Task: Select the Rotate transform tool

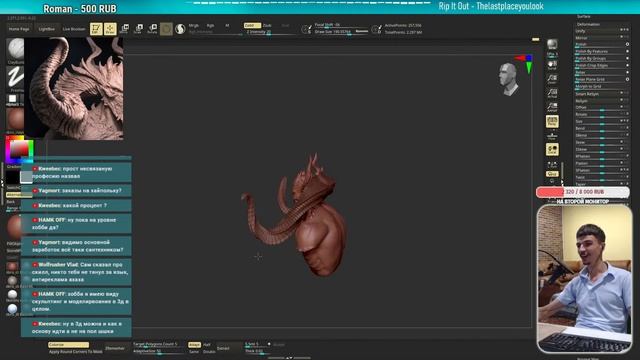Action: point(152,29)
